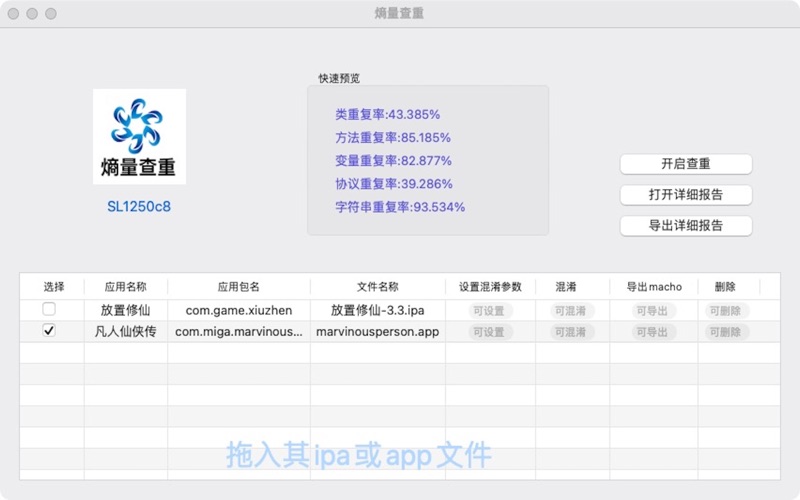Click the SL1250c8 link below the logo
The image size is (800, 500).
[139, 207]
